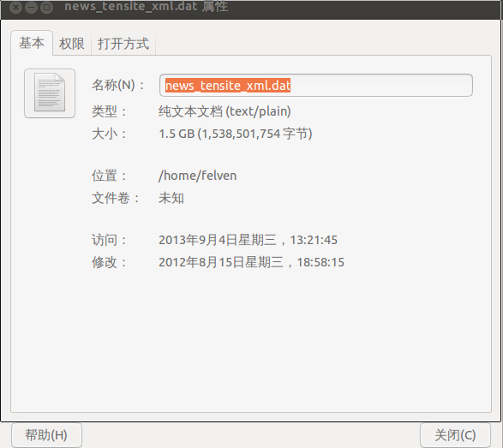Click the 名称 filename input field
503x448 pixels.
tap(316, 86)
